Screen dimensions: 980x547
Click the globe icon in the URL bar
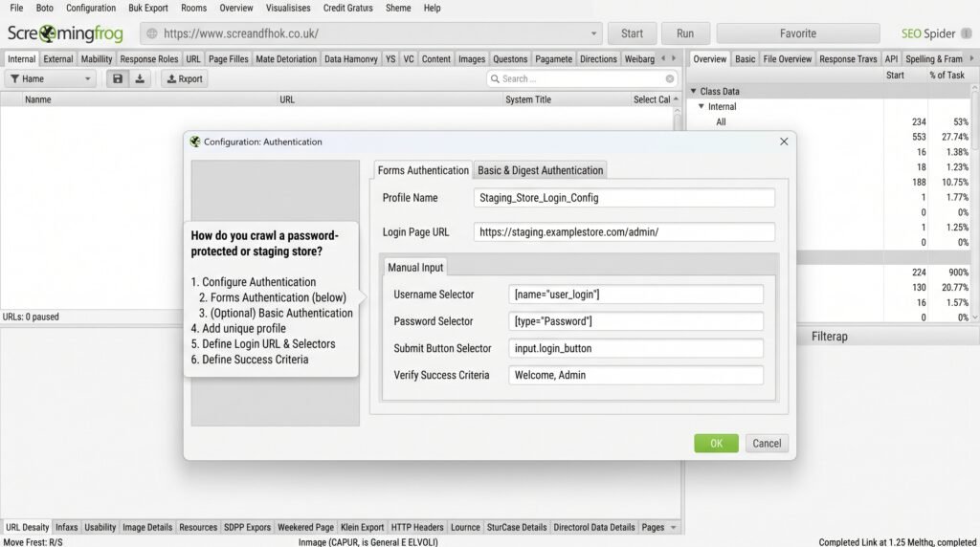pos(152,33)
